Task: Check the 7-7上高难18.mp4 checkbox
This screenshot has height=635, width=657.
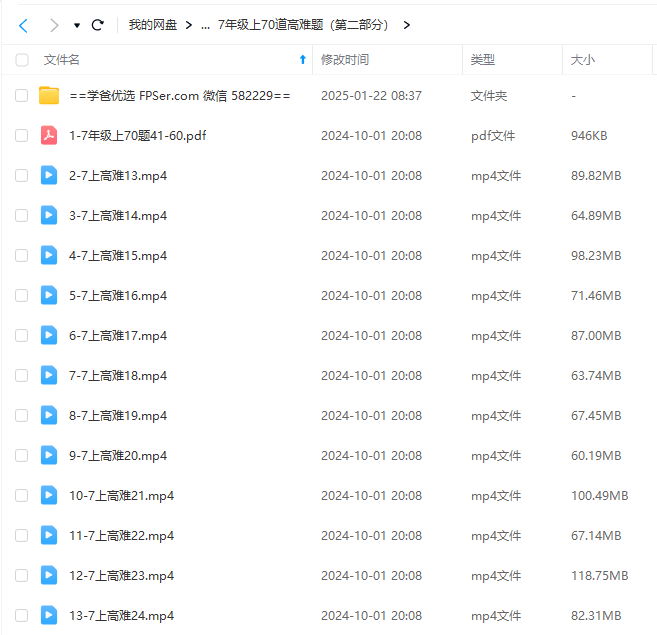Action: 21,375
